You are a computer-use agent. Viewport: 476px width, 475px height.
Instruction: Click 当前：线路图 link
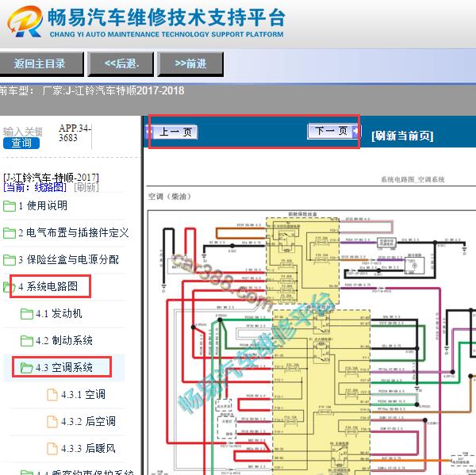[35, 187]
